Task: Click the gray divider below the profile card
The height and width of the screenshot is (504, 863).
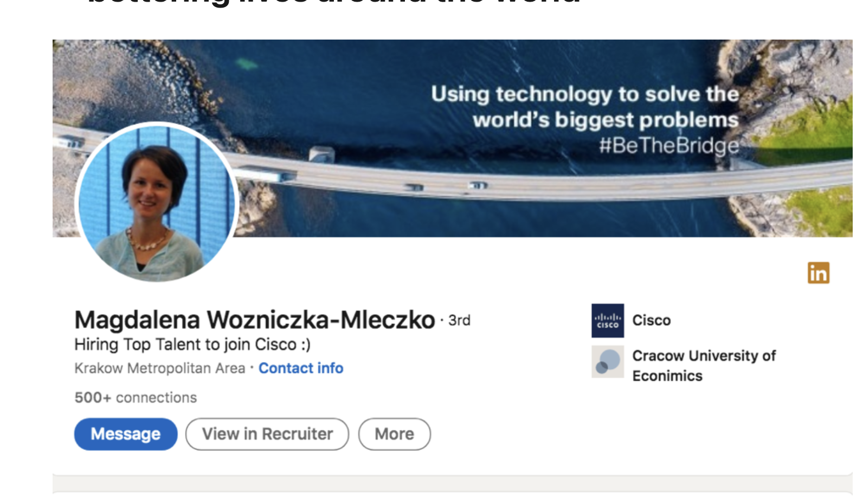Action: pyautogui.click(x=452, y=484)
